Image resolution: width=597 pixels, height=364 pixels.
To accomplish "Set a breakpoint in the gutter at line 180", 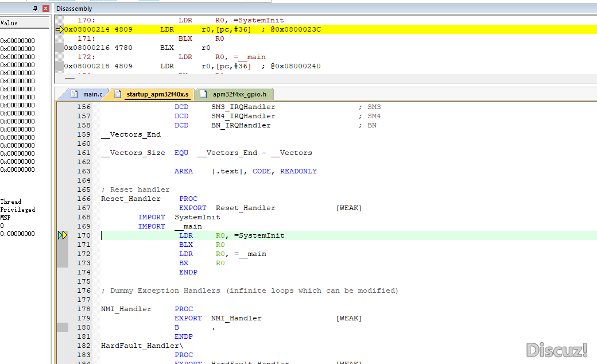I will pos(63,327).
